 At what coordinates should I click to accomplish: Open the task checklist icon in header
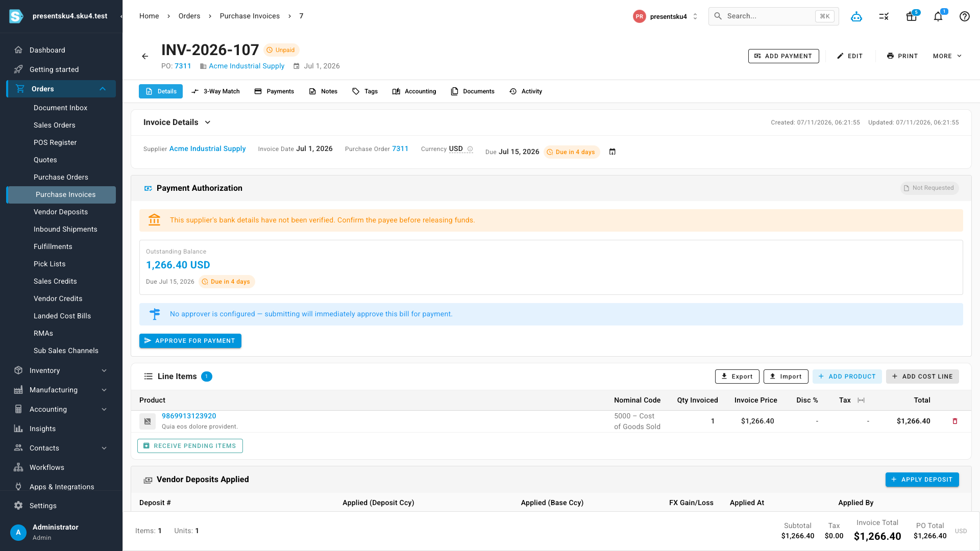[x=884, y=16]
